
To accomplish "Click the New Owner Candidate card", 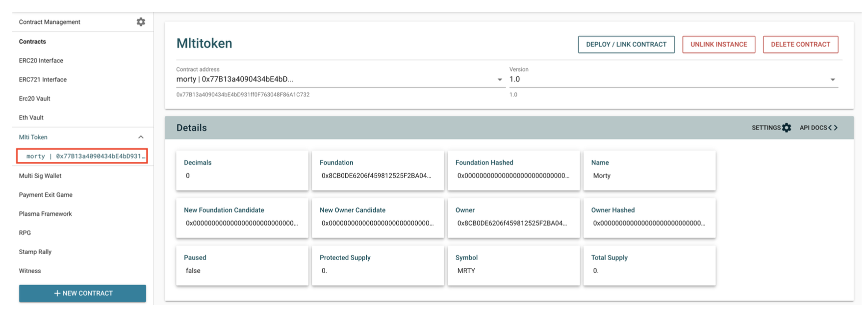I will [378, 218].
